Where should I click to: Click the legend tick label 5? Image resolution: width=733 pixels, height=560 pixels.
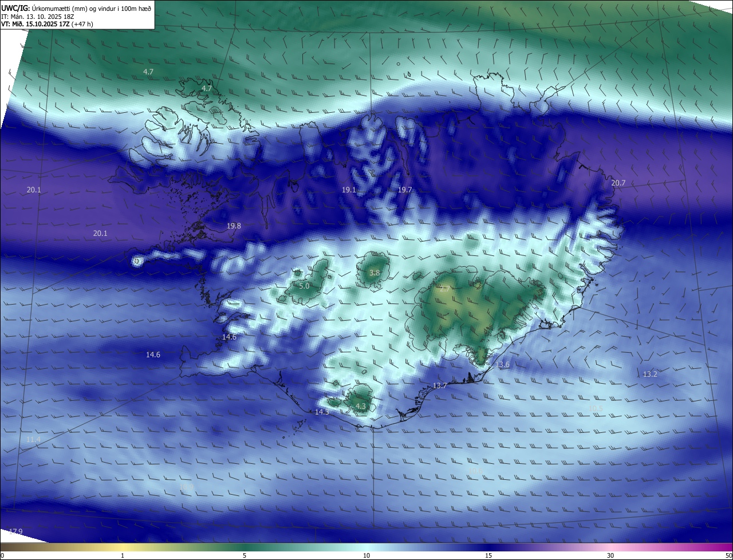click(x=245, y=556)
